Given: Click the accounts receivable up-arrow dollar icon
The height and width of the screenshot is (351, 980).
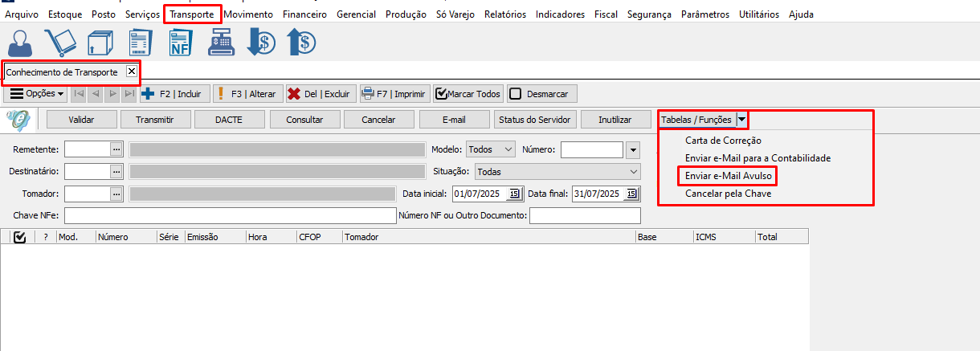Looking at the screenshot, I should (301, 42).
